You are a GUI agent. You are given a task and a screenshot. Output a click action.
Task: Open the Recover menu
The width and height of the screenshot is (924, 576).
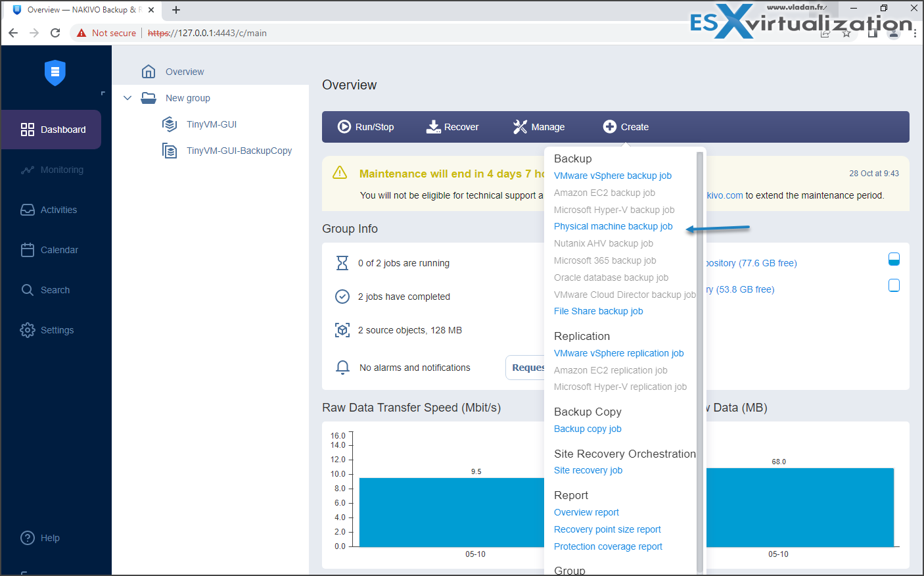tap(453, 127)
